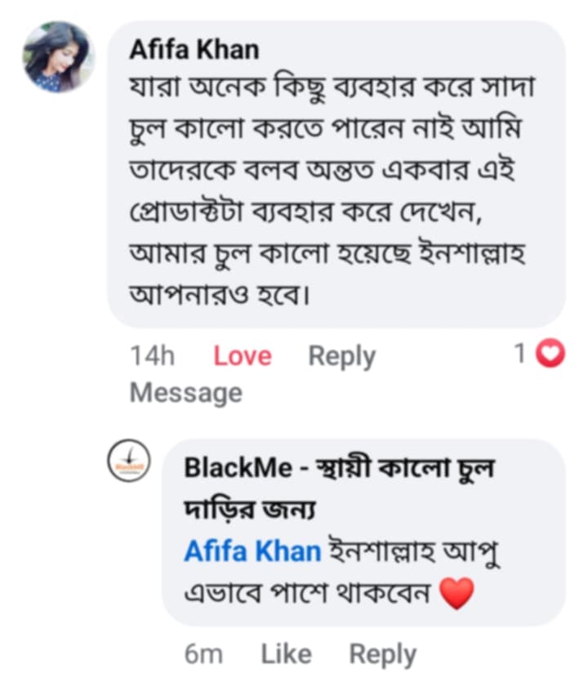This screenshot has width=588, height=700.
Task: Like BlackMe's reply comment
Action: 287,653
